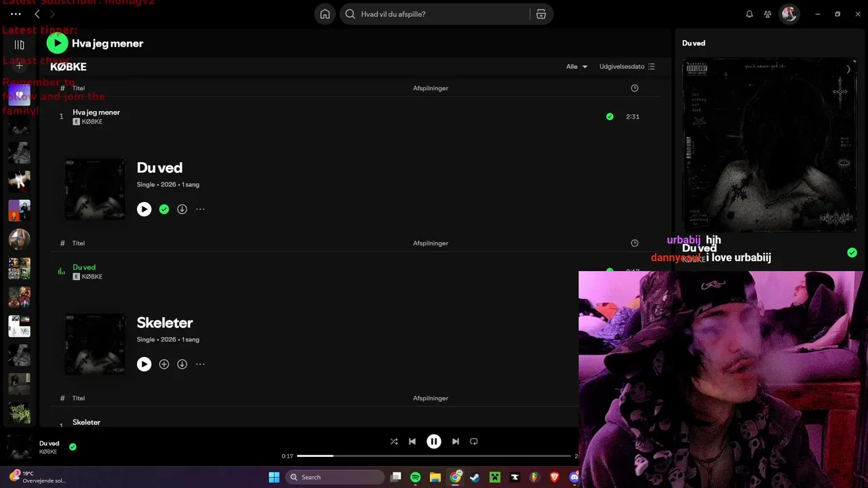Open the circular artist avatar in library sidebar
868x488 pixels.
[x=19, y=239]
